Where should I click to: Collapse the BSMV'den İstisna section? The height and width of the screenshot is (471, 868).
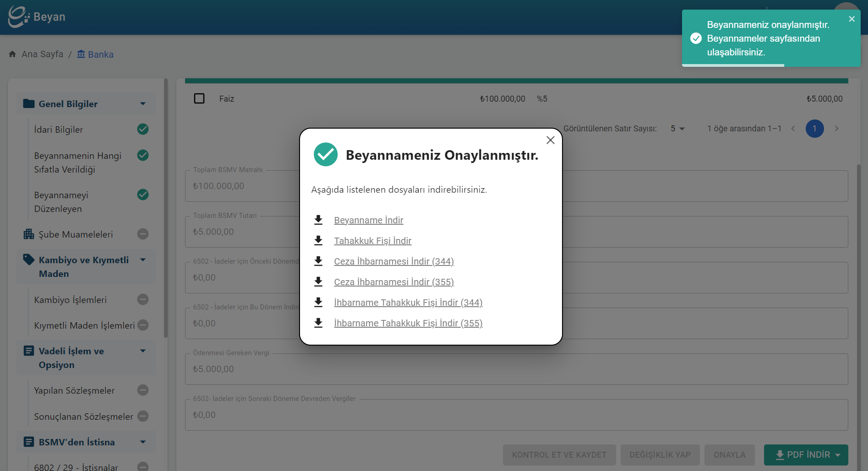coord(143,442)
